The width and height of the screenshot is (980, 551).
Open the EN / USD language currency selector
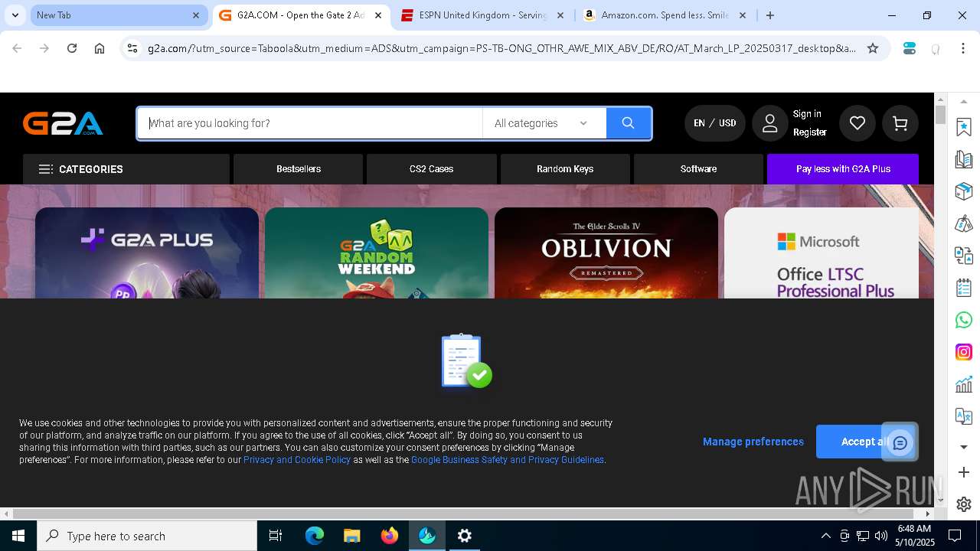point(715,123)
